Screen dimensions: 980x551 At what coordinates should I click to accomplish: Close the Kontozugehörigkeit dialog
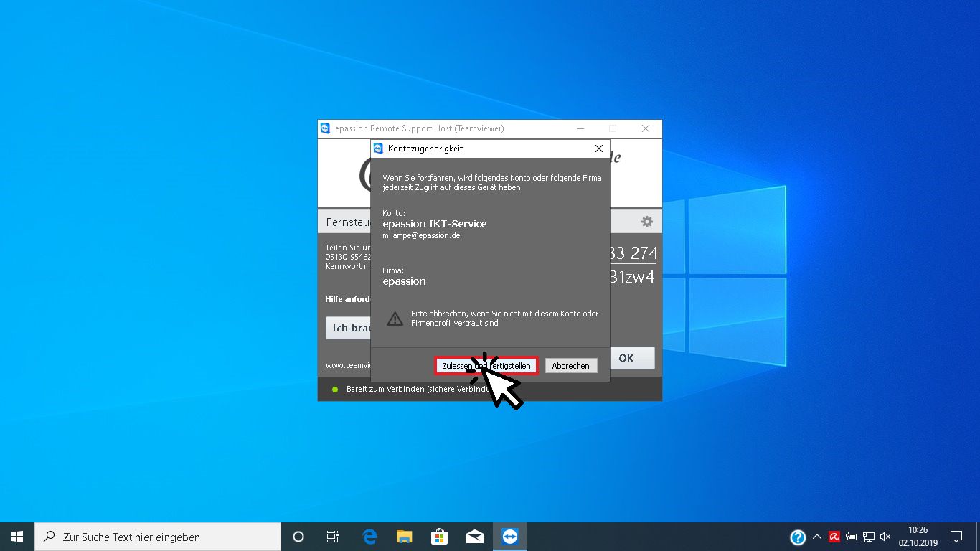point(599,149)
